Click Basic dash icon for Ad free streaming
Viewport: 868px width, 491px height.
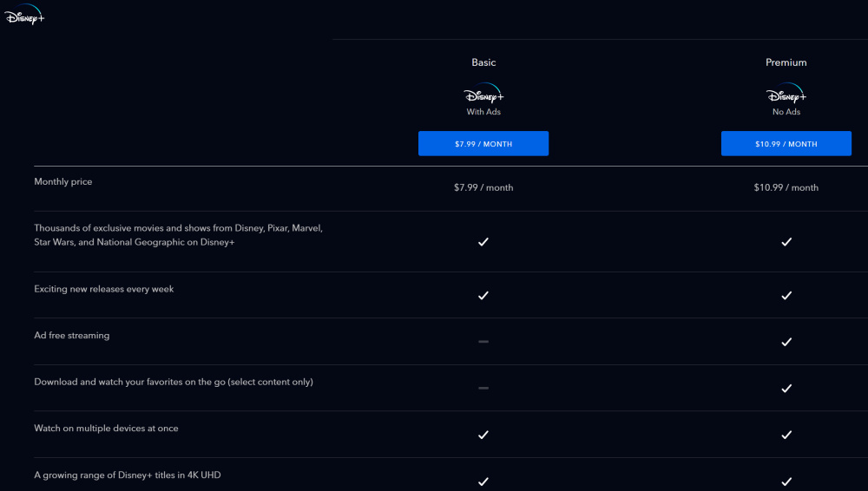coord(483,342)
